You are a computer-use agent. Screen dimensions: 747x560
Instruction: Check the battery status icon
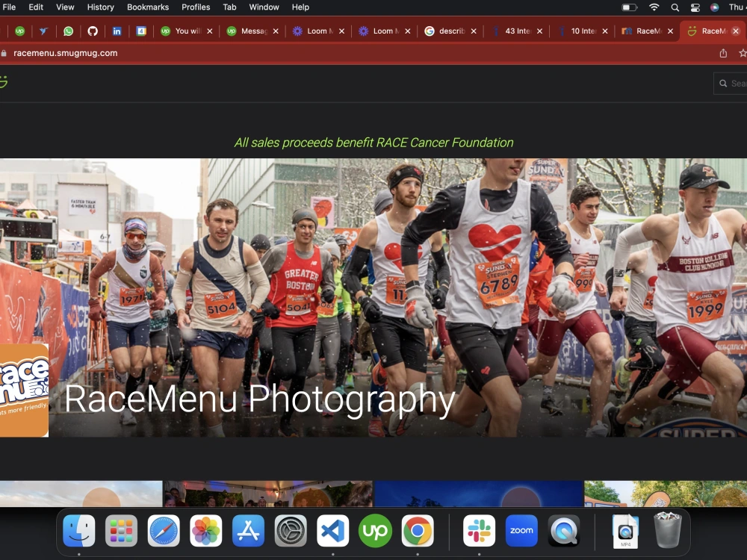pos(630,7)
